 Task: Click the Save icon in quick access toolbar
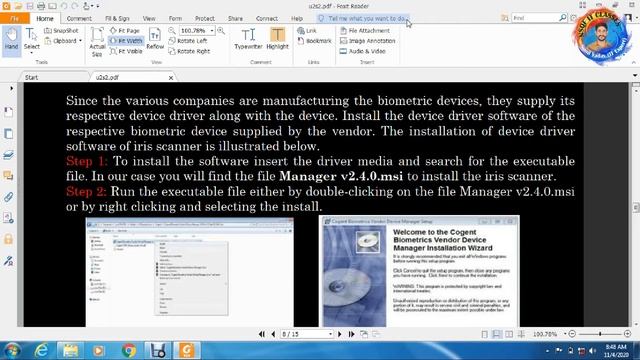tap(30, 6)
